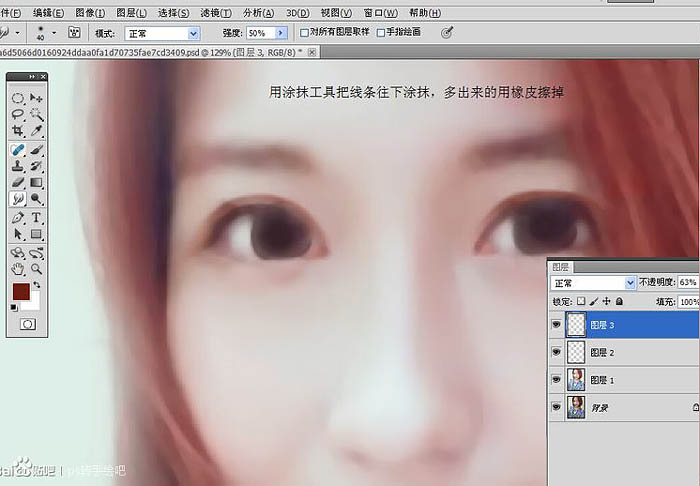Select the Rectangle shape tool

(36, 234)
